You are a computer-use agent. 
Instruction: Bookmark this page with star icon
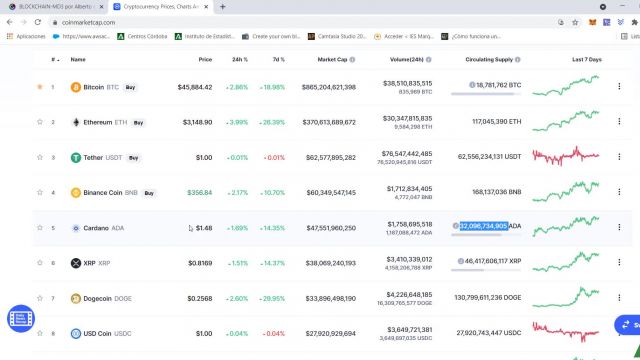click(575, 22)
